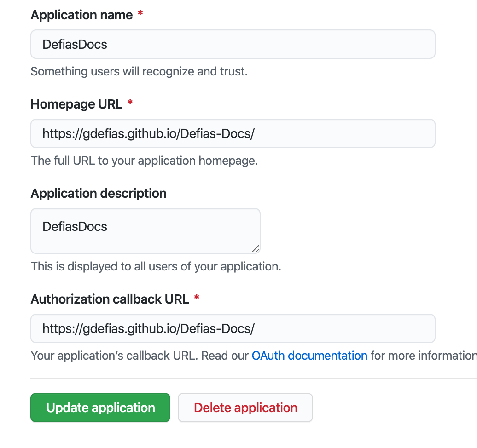Click the Delete application button
Screen dimensions: 477x448
click(x=245, y=408)
